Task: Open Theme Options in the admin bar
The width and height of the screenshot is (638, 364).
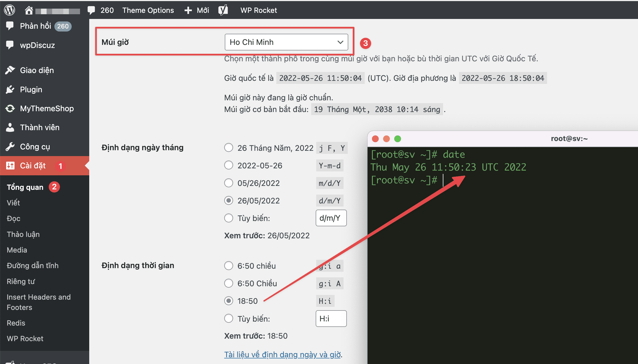Action: coord(148,10)
